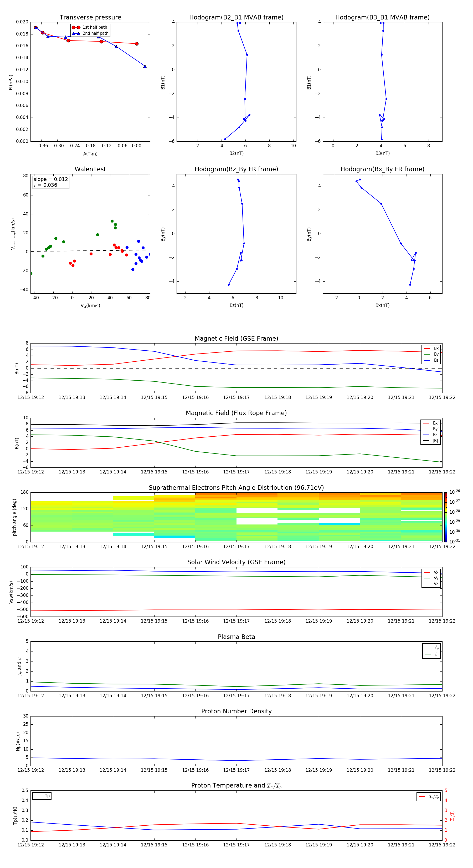
Task: Click the 'VA(km/s)' x-axis label
Action: (x=90, y=306)
